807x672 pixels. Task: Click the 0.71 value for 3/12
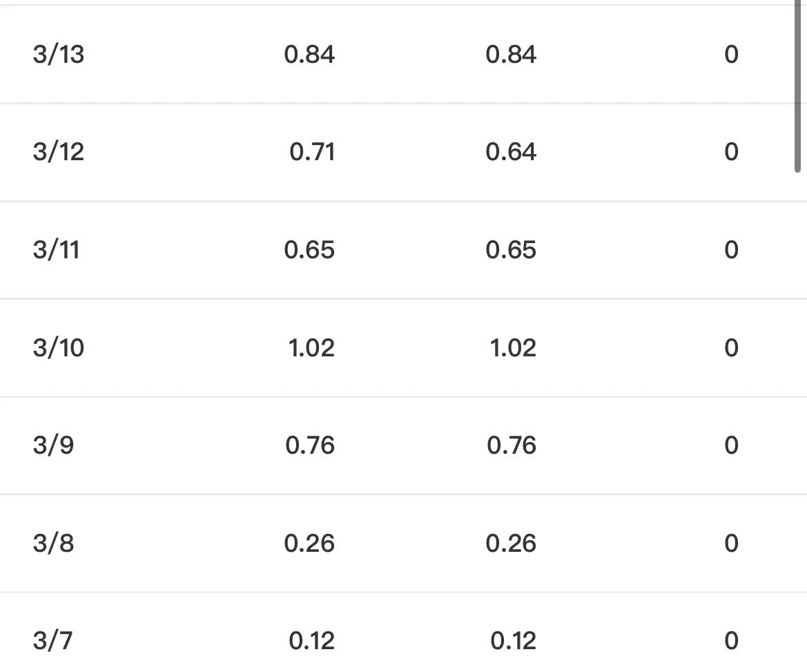312,152
